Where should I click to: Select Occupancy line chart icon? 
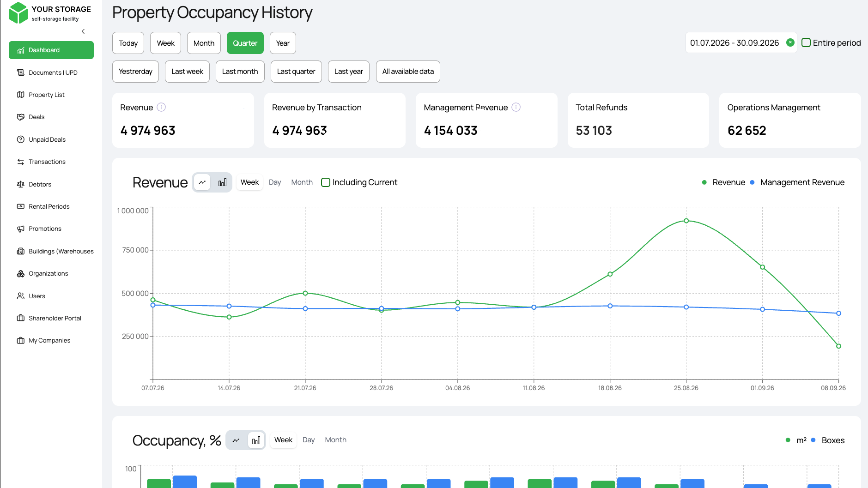click(236, 440)
